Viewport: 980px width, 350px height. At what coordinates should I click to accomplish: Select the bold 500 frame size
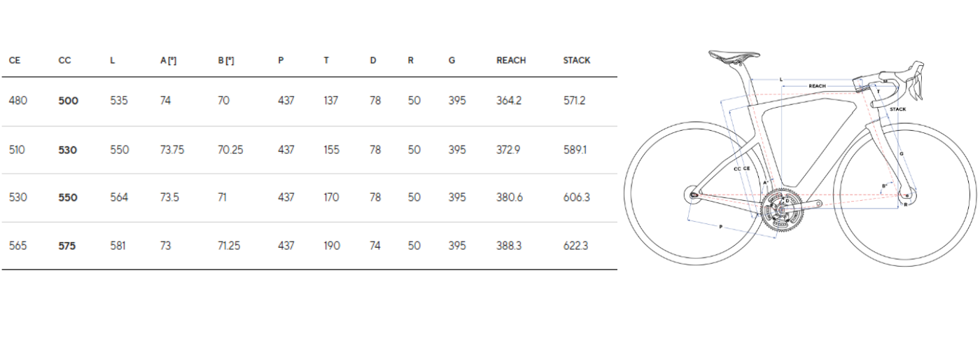tap(69, 101)
